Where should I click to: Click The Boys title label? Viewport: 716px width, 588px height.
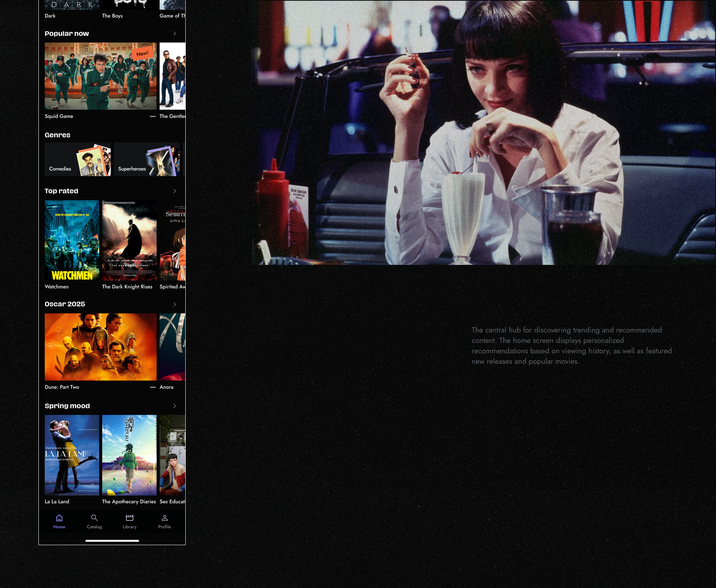tap(112, 16)
